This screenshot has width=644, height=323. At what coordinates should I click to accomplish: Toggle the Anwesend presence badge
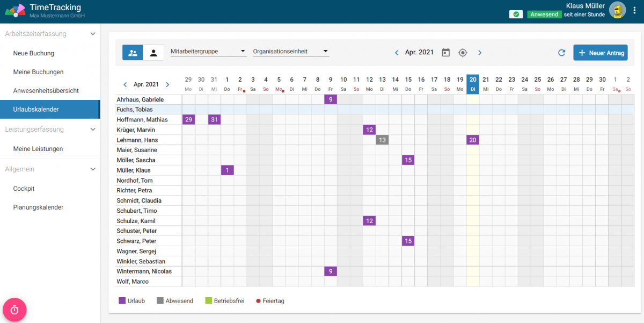click(x=544, y=14)
